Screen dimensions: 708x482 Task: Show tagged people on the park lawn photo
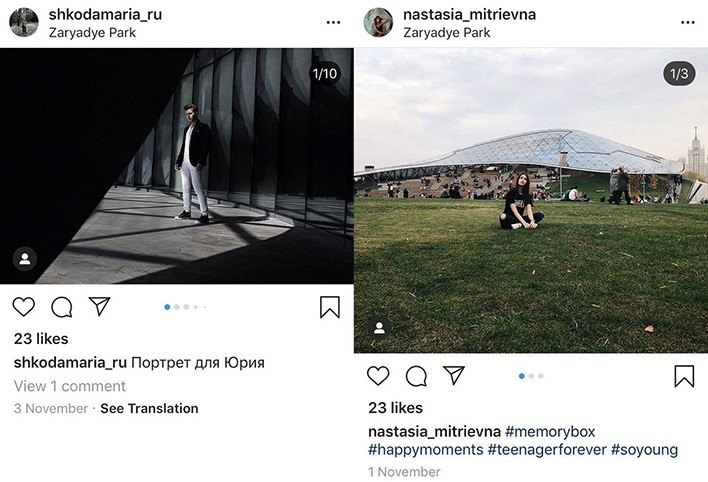(x=379, y=328)
